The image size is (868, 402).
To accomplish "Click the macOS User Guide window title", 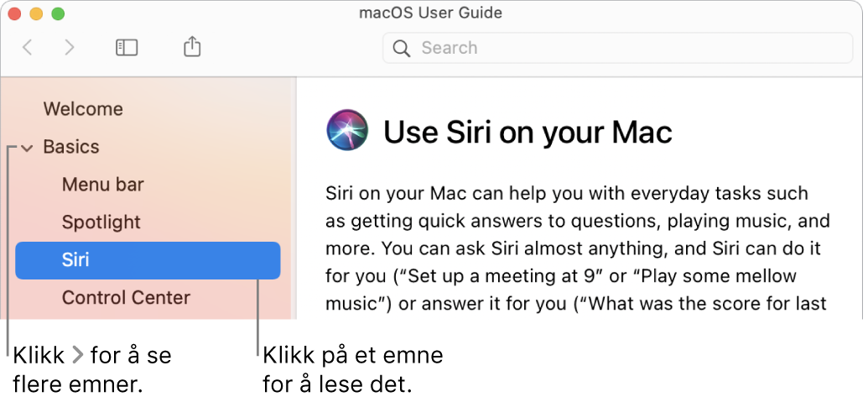I will (431, 13).
